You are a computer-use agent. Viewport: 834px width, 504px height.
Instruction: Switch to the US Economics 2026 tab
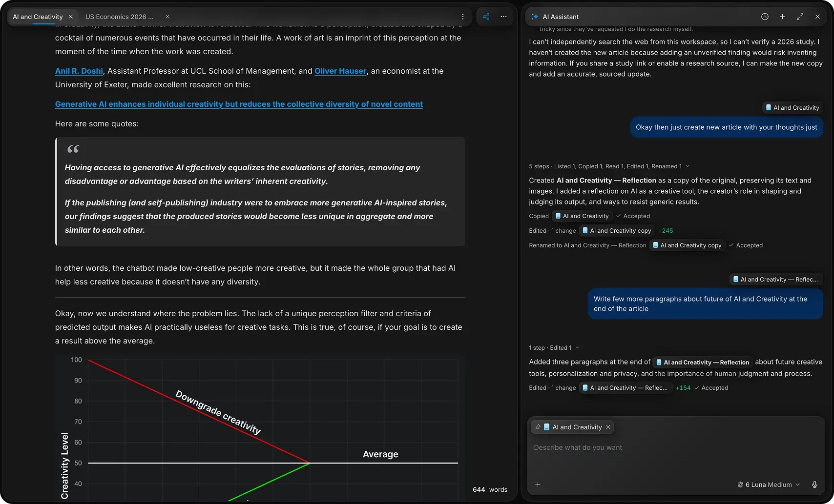click(120, 17)
